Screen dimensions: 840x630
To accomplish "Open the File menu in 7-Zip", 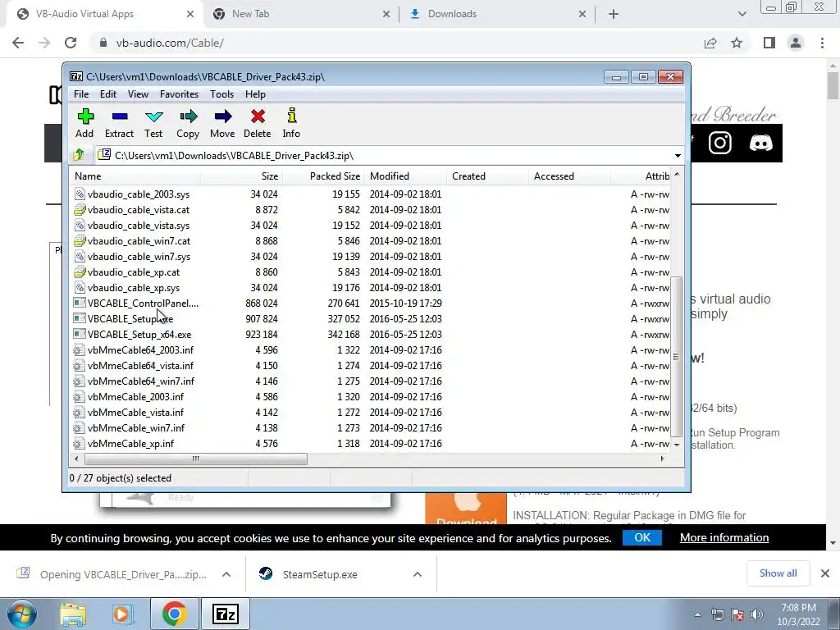I will pos(81,94).
